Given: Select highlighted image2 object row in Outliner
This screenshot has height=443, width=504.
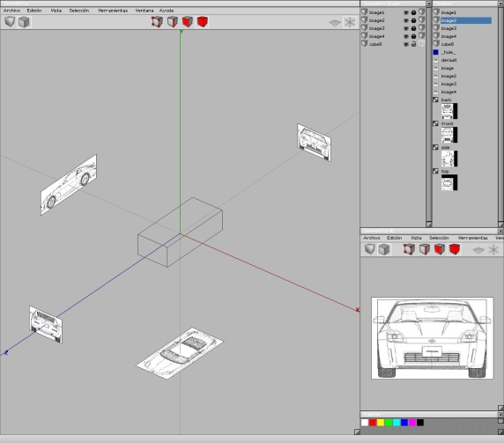Looking at the screenshot, I should [x=466, y=20].
